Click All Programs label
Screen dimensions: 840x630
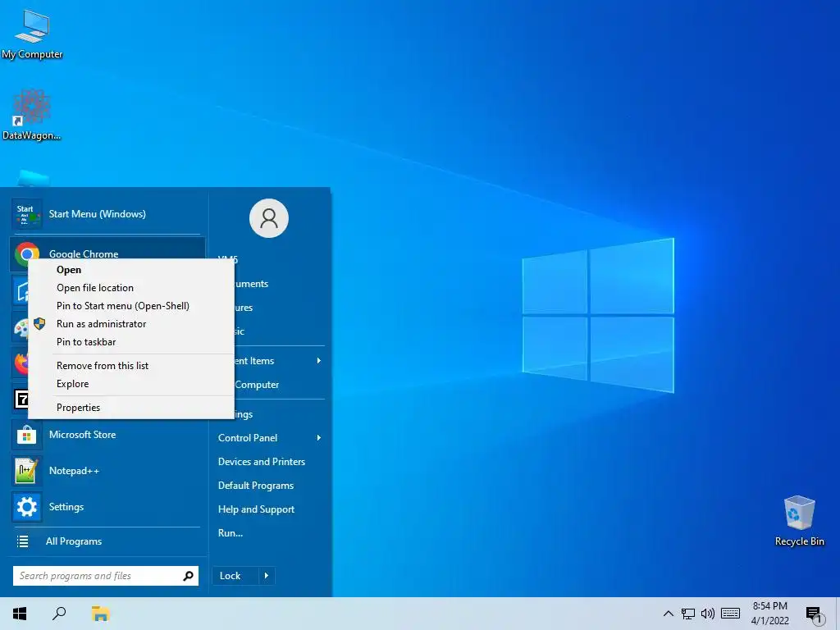(x=74, y=541)
